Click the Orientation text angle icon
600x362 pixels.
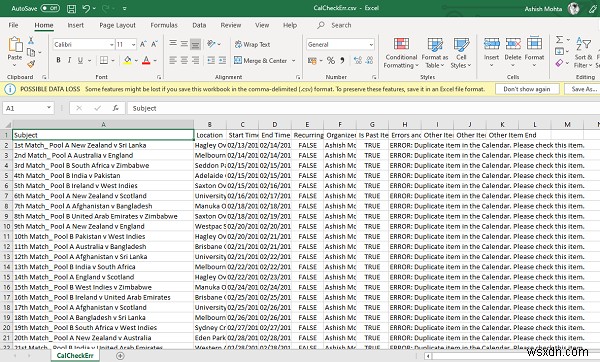[x=211, y=44]
